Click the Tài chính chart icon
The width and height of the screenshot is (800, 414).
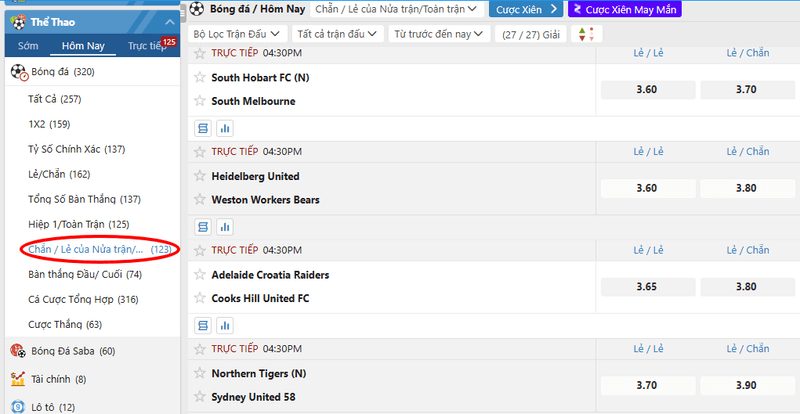click(x=18, y=379)
